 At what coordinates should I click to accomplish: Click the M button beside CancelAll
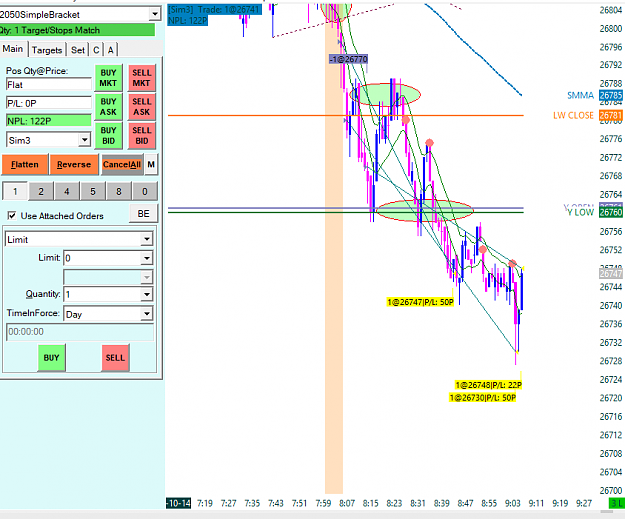pyautogui.click(x=151, y=165)
